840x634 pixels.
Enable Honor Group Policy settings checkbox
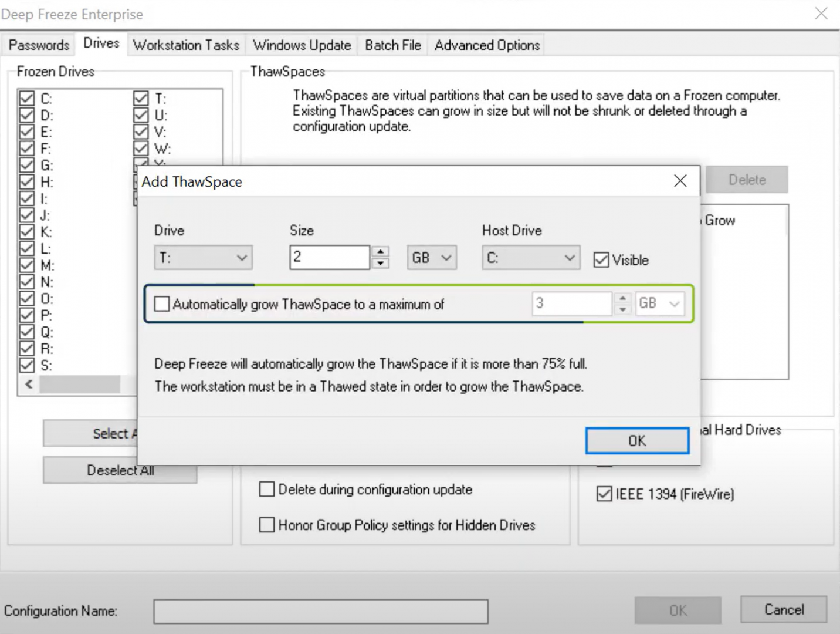click(x=267, y=524)
